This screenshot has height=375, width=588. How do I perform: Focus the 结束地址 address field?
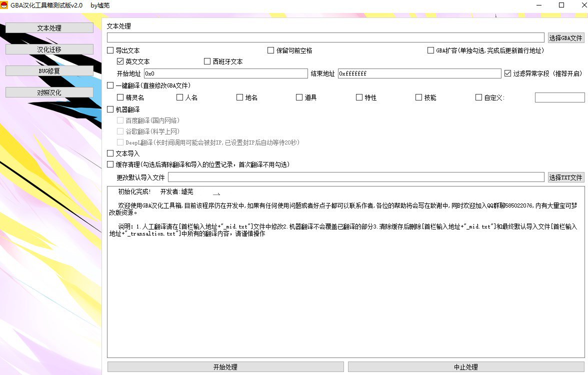tap(419, 73)
